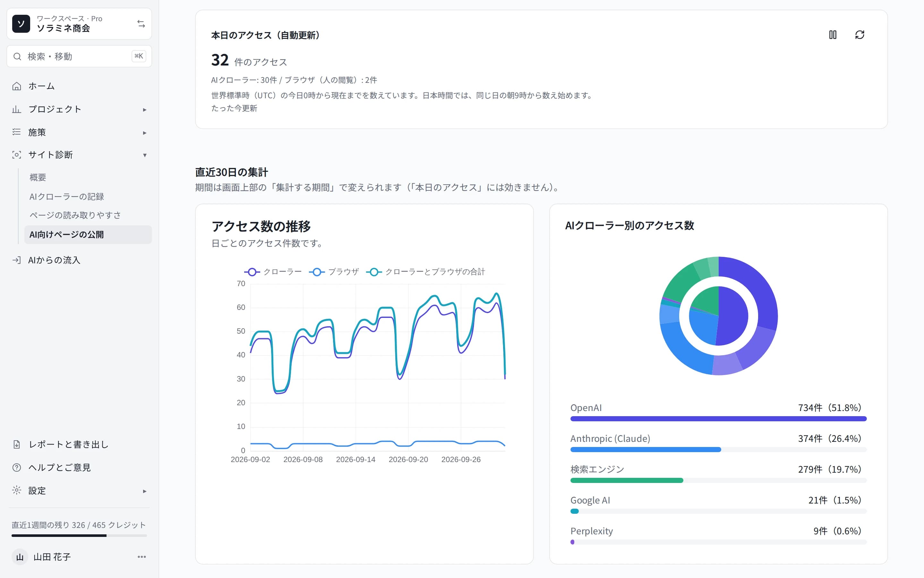
Task: Click the OpenAI share bar
Action: (x=718, y=419)
